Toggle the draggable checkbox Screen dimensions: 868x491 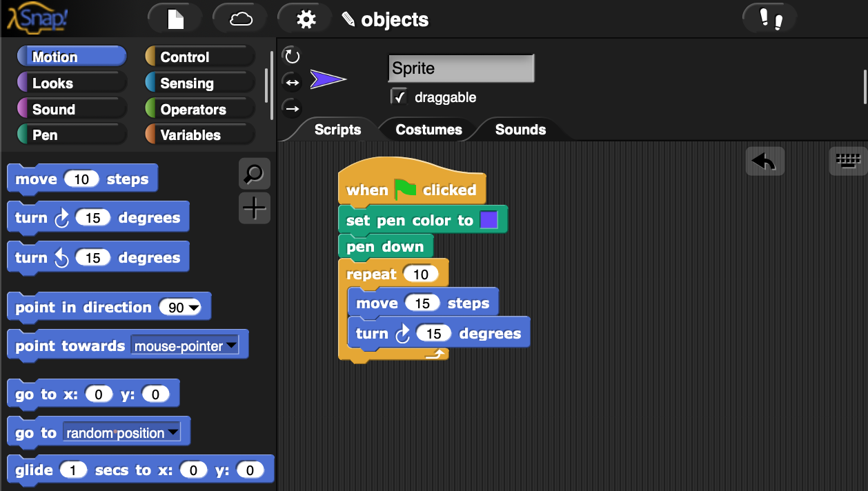399,97
